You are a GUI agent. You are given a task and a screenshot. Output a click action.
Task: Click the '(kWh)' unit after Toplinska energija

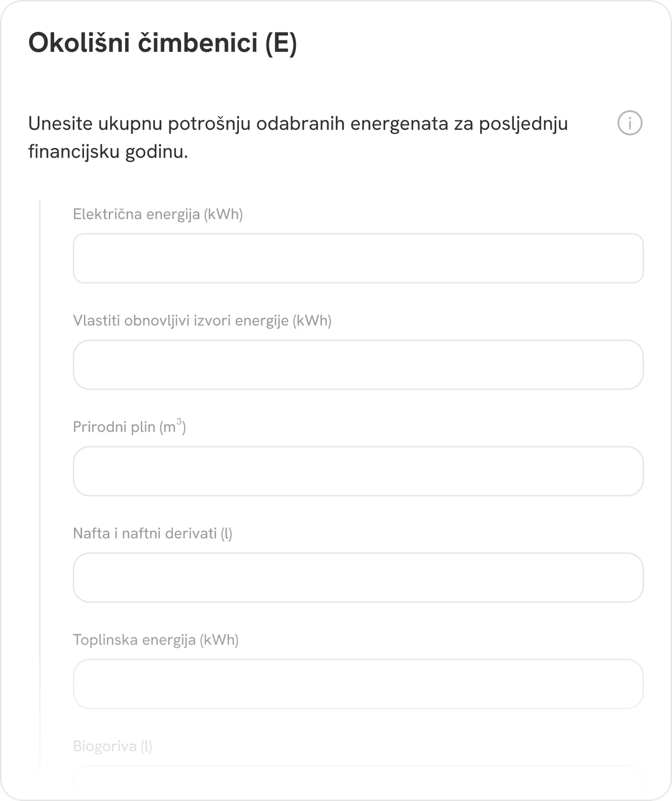[x=219, y=640]
